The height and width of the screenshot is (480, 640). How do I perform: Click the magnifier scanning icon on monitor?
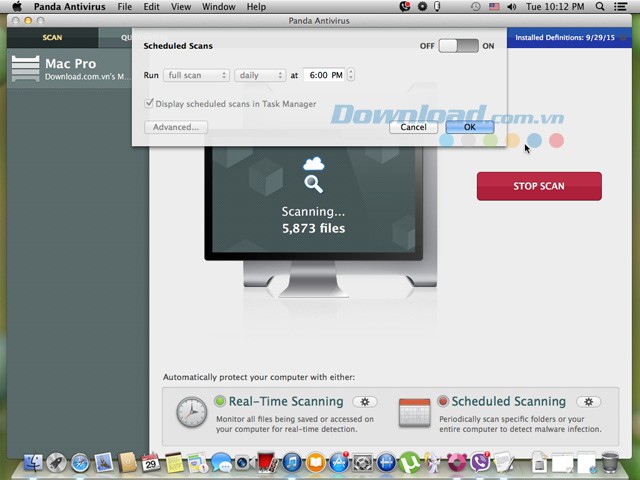coord(314,184)
